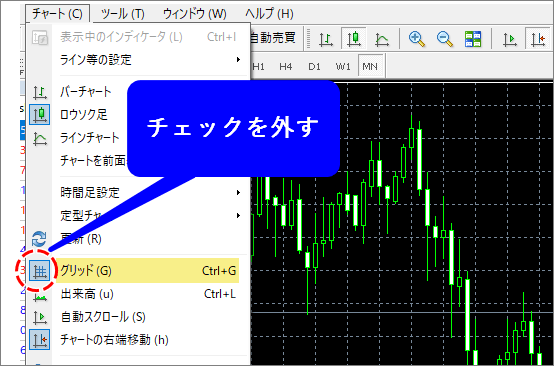
Task: Click the chart shift icon in menu
Action: point(40,340)
